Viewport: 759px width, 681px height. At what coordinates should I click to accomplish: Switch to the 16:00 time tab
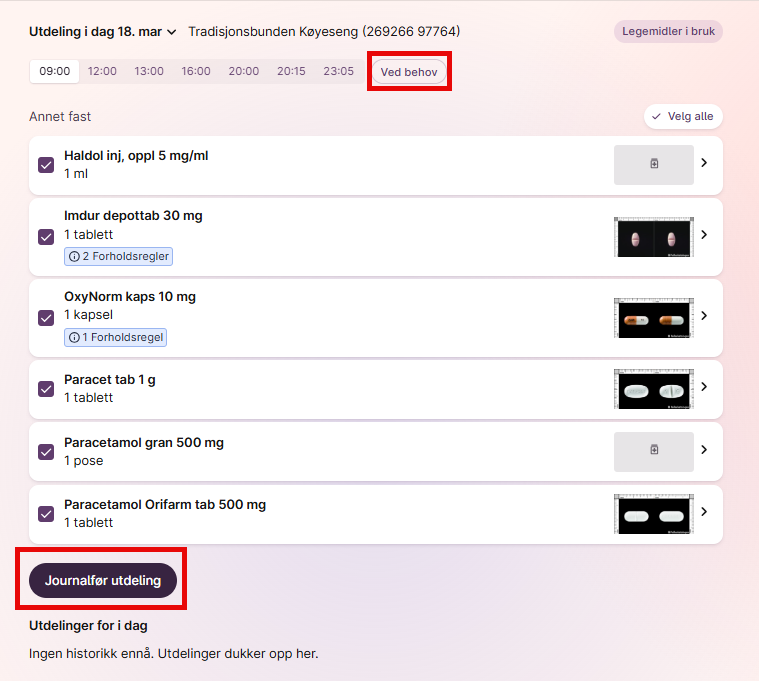click(196, 72)
